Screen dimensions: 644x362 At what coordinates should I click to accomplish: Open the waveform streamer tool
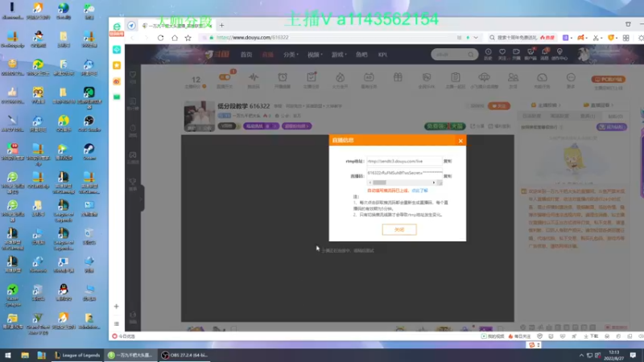tap(254, 80)
